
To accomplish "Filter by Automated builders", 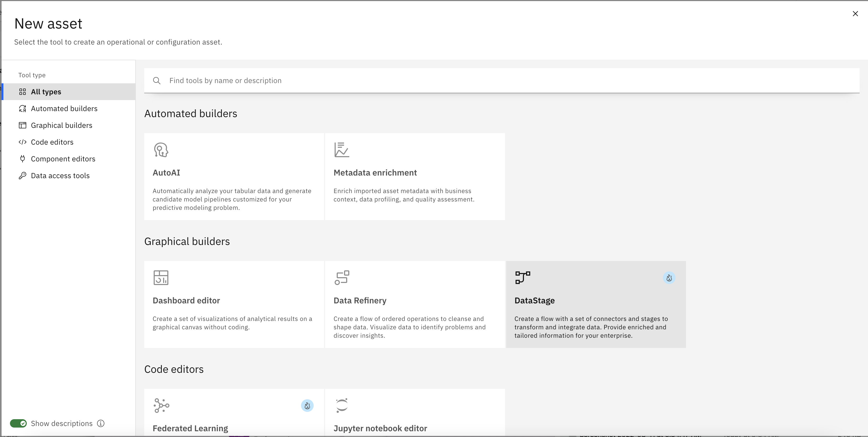I will 69,108.
